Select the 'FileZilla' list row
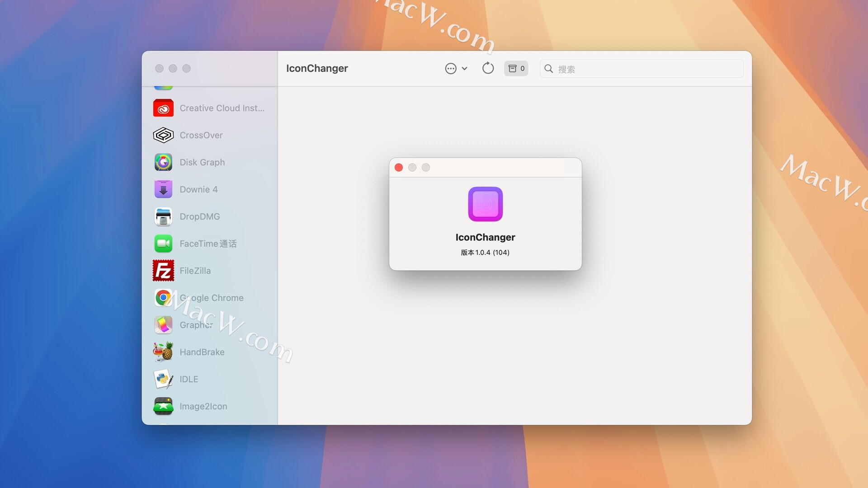 pos(210,271)
